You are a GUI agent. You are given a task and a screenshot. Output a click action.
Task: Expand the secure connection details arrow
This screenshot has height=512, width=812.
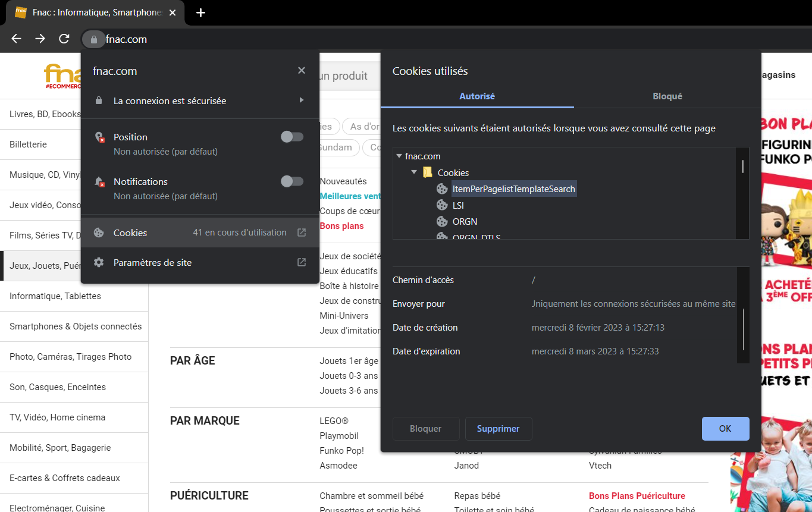tap(302, 100)
